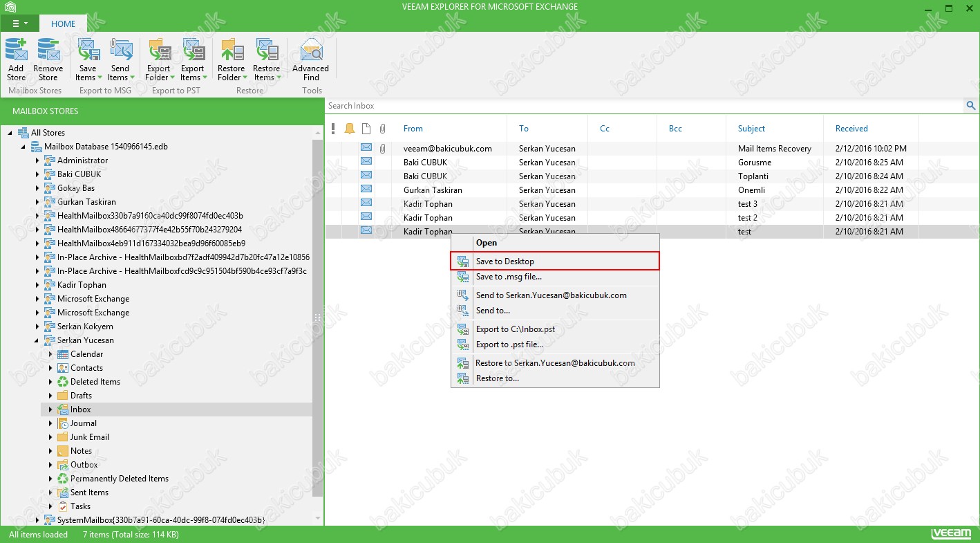This screenshot has width=980, height=543.
Task: Click into the Search Inbox field
Action: pyautogui.click(x=645, y=106)
